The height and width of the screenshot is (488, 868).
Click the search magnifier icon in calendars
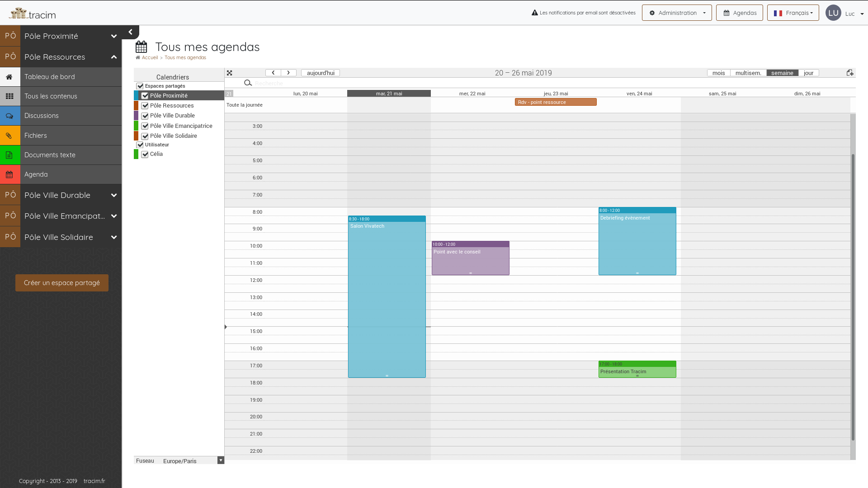click(x=247, y=84)
